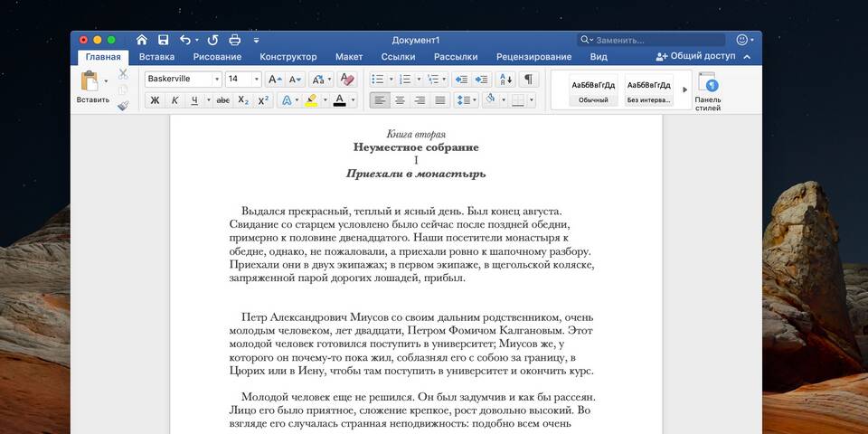
Task: Expand the borders dropdown arrow
Action: click(x=532, y=100)
